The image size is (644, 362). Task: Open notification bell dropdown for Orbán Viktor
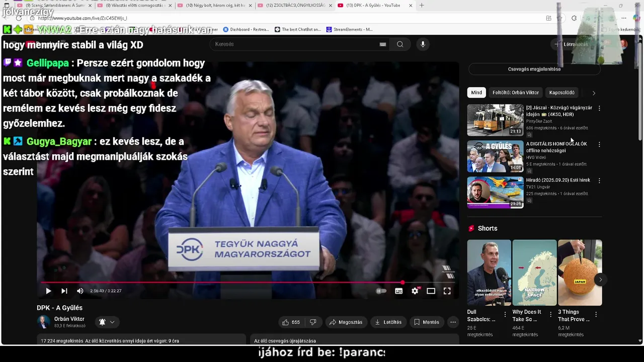pyautogui.click(x=107, y=322)
